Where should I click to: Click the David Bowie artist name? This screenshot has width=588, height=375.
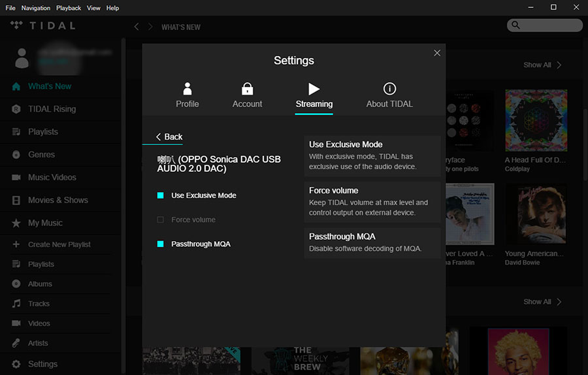(x=522, y=263)
